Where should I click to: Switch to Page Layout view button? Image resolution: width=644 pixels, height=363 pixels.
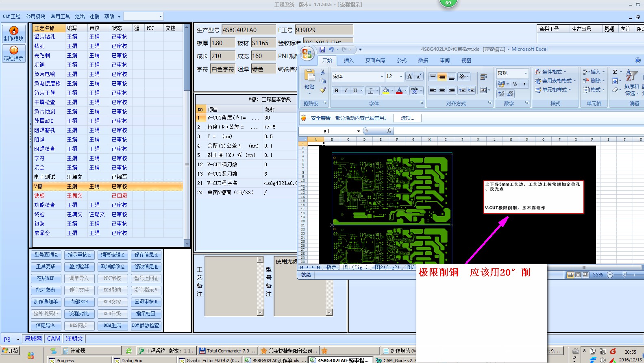coord(578,275)
